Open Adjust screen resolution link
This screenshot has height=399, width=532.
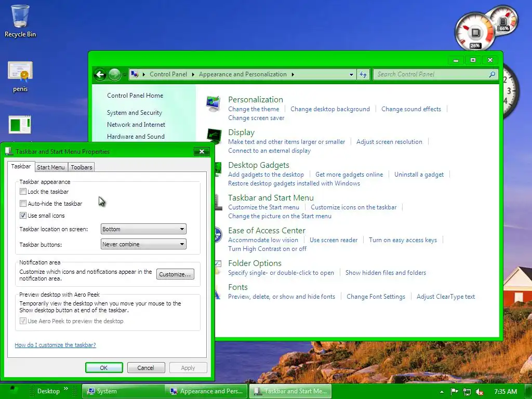(389, 142)
